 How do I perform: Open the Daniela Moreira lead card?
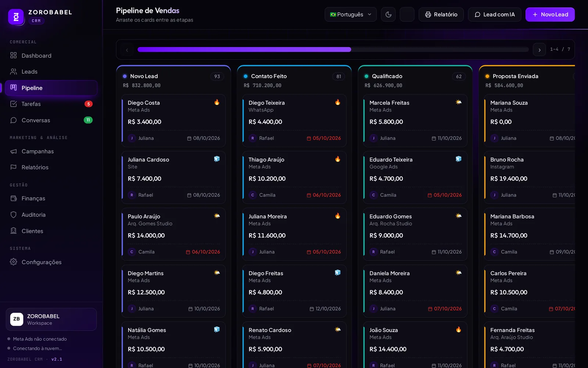pyautogui.click(x=415, y=291)
